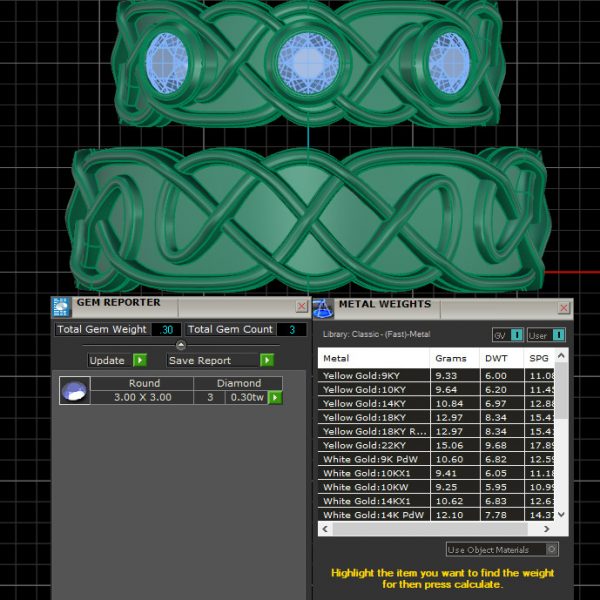Screen dimensions: 600x600
Task: Toggle the Use Object Materials option
Action: (552, 549)
